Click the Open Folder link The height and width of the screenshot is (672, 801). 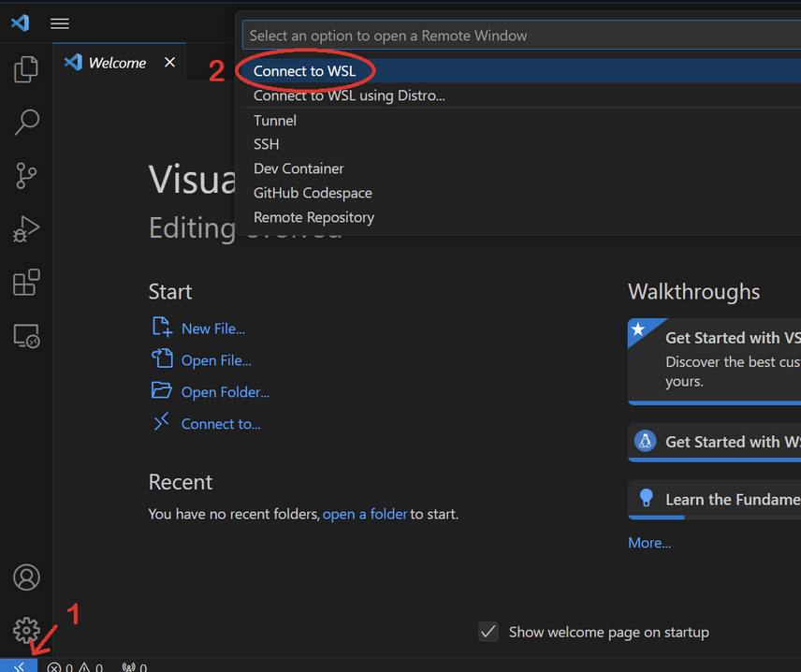(226, 392)
